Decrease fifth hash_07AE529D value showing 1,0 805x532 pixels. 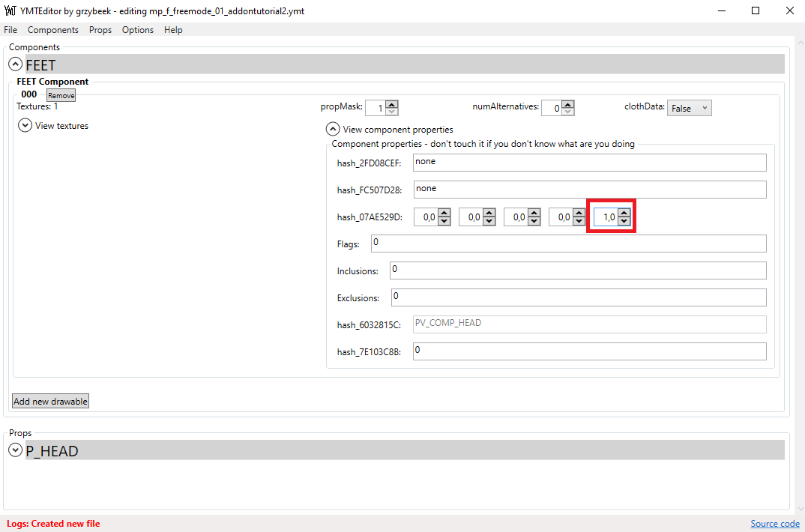[x=624, y=221]
